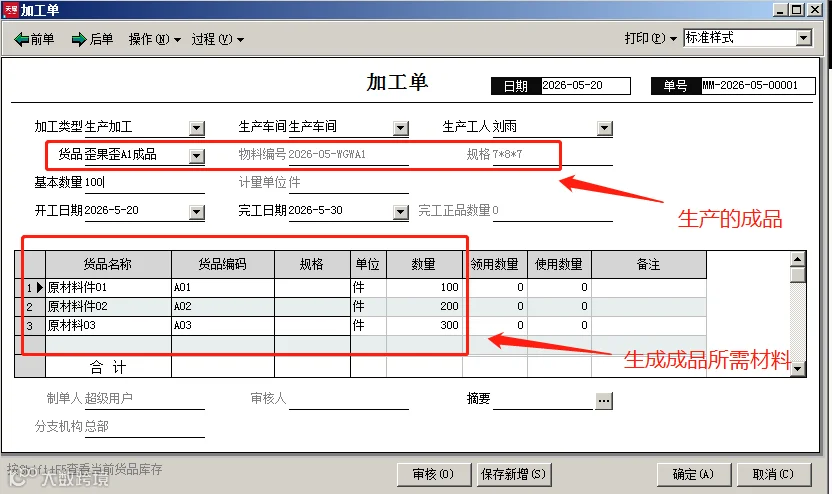Click the 领用数量 column header

(x=495, y=264)
